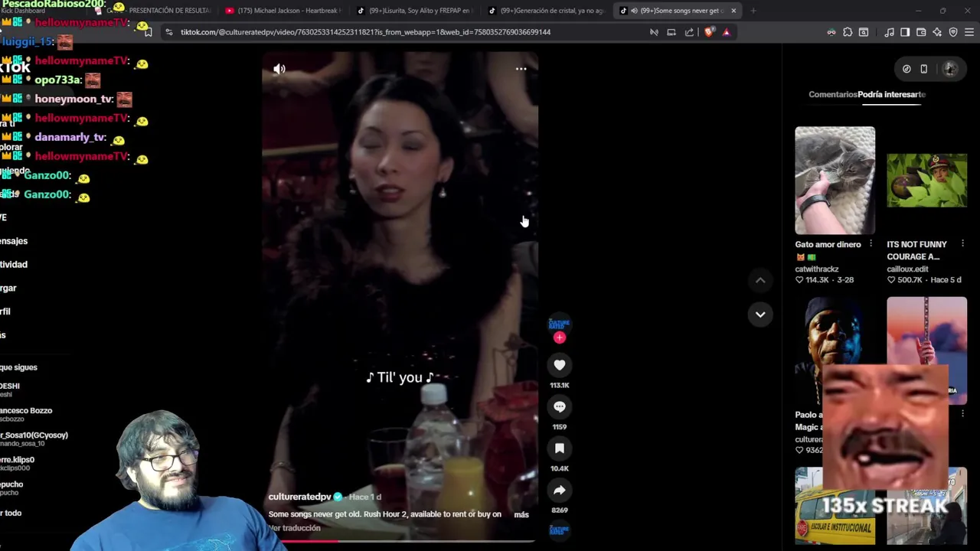Image resolution: width=980 pixels, height=551 pixels.
Task: Switch to the Michael Jackson Heartbreak YouTube tab
Action: tap(283, 11)
